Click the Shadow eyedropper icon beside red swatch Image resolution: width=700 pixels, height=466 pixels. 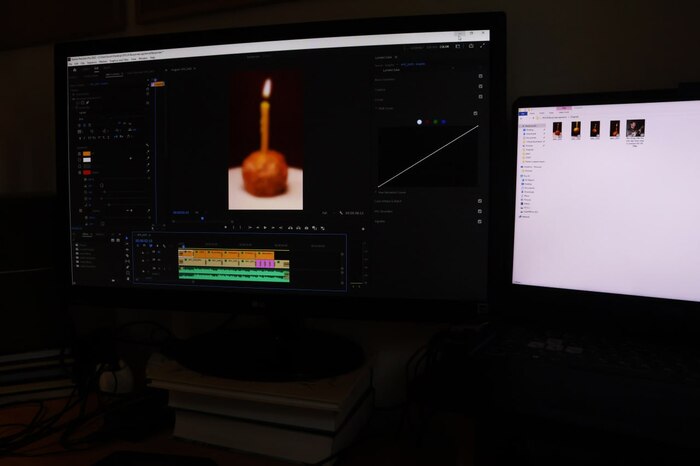(148, 171)
